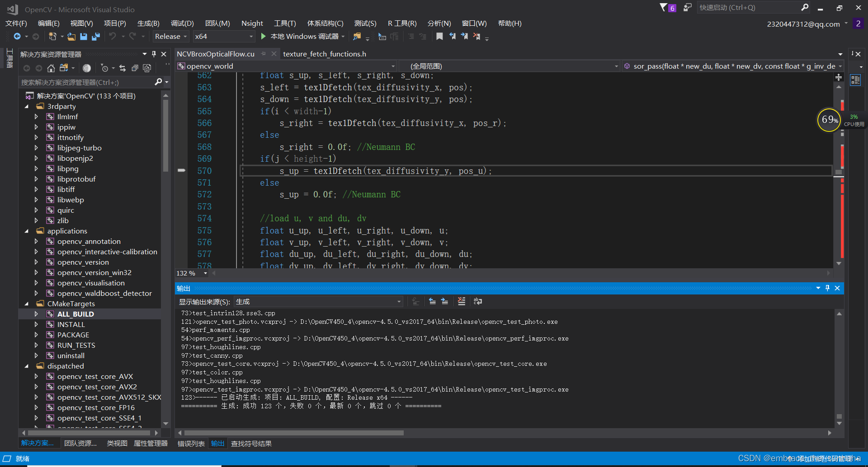Click the Home icon in Solution Explorer
868x467 pixels.
tap(51, 68)
